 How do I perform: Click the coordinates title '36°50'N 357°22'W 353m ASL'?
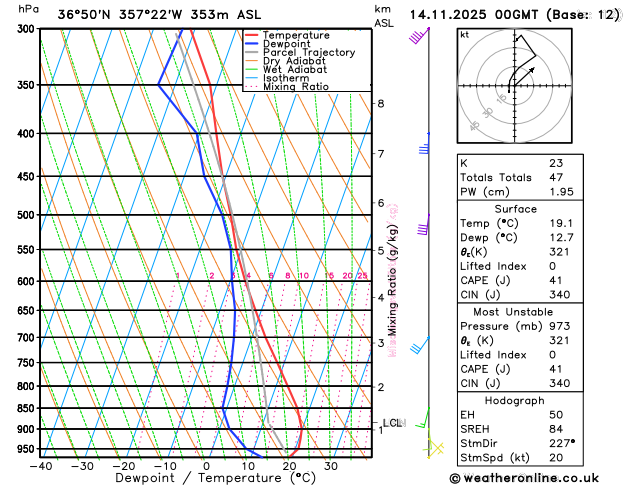tap(159, 15)
